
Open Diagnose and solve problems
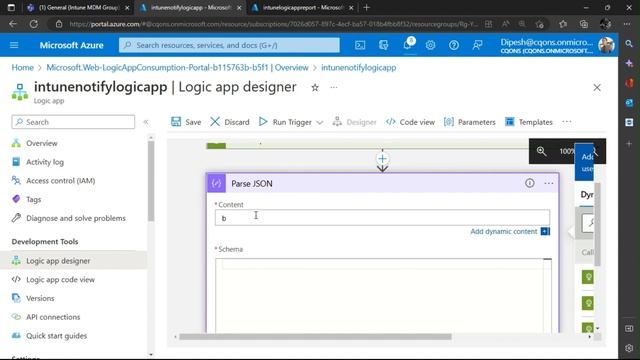[x=76, y=218]
